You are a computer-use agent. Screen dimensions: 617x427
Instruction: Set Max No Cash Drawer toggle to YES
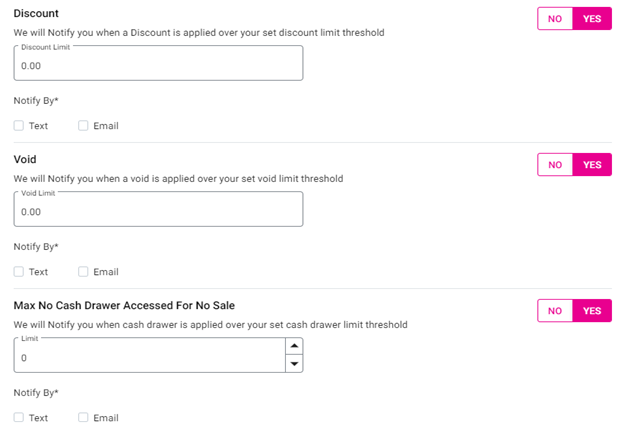pyautogui.click(x=592, y=311)
